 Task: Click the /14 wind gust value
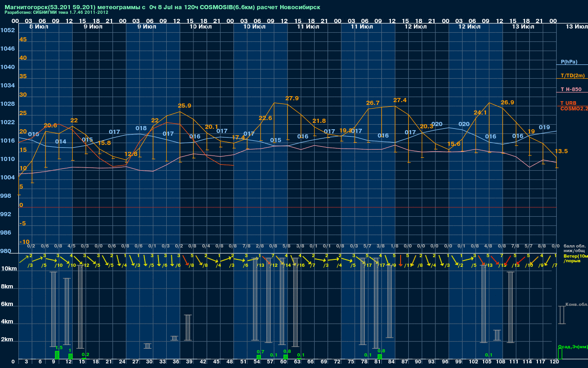click(287, 265)
